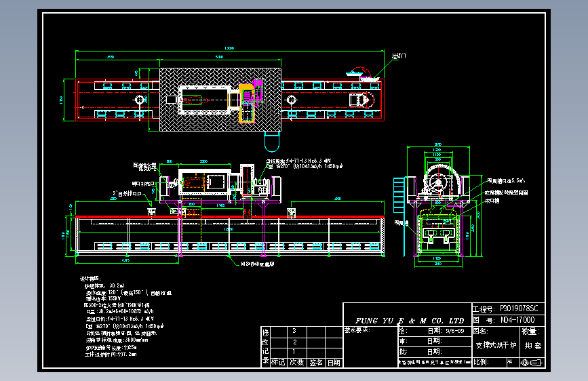Click the '比例:' scale label
The image size is (588, 381).
coord(481,362)
